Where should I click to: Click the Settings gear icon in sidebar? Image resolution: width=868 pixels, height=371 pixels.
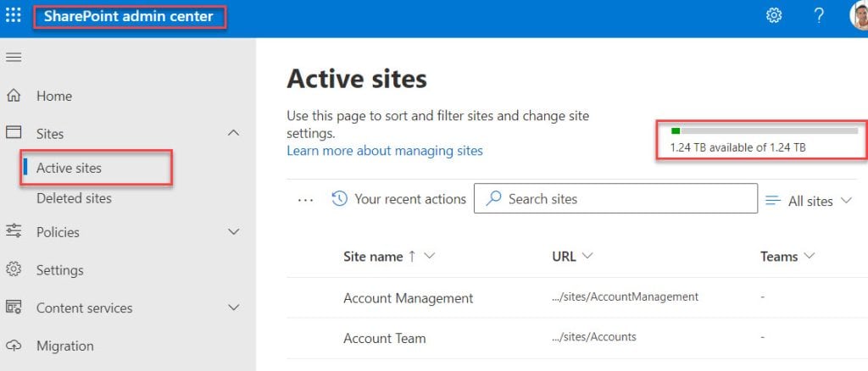click(14, 269)
